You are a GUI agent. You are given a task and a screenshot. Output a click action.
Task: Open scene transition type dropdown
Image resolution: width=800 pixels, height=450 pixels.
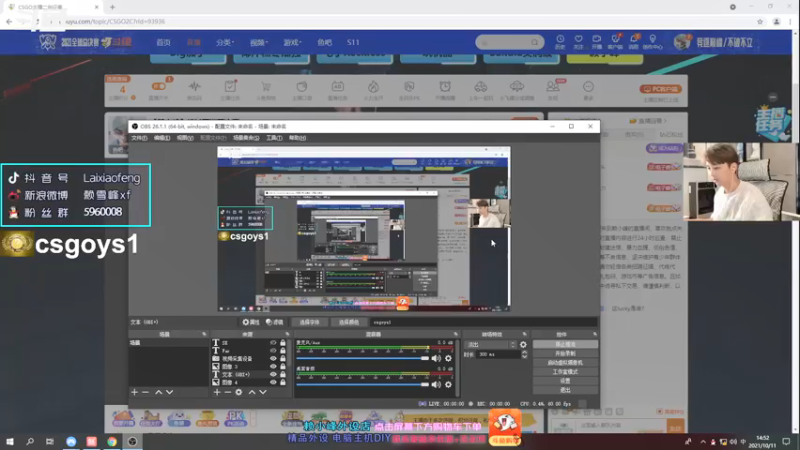click(491, 344)
